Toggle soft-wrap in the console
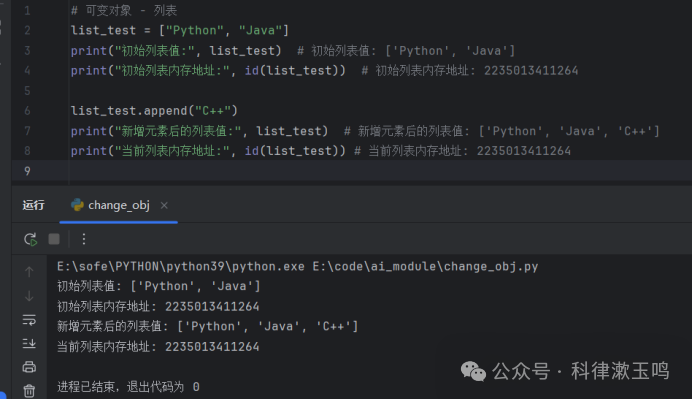692x399 pixels. [29, 320]
